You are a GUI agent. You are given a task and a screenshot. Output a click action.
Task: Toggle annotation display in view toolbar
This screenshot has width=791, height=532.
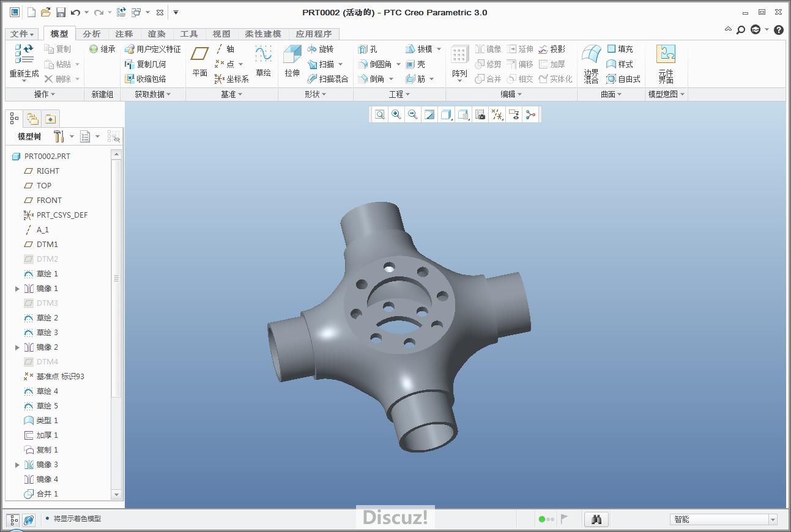tap(514, 114)
